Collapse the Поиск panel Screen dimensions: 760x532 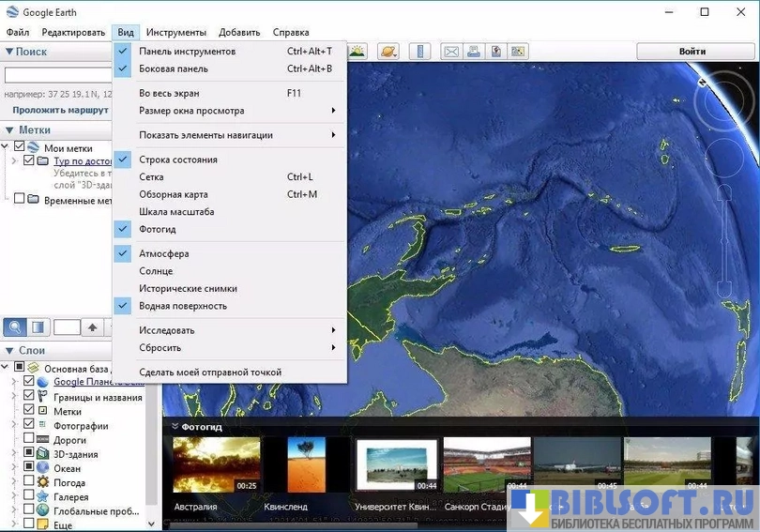pyautogui.click(x=9, y=52)
